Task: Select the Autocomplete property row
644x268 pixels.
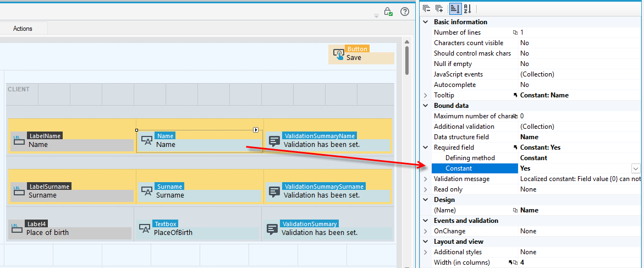Action: point(535,85)
